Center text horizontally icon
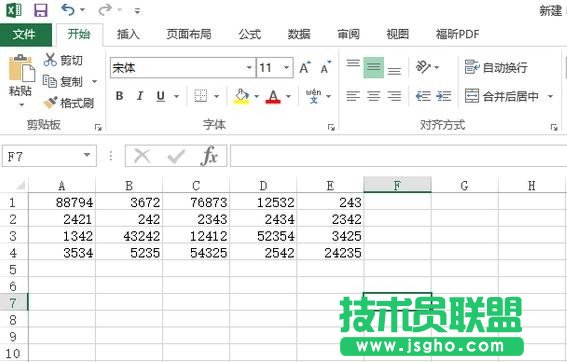 [374, 96]
